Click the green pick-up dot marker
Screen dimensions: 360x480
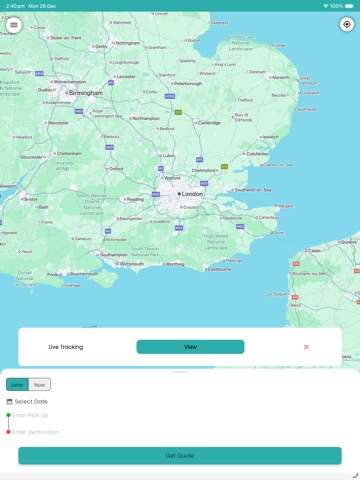pyautogui.click(x=8, y=415)
